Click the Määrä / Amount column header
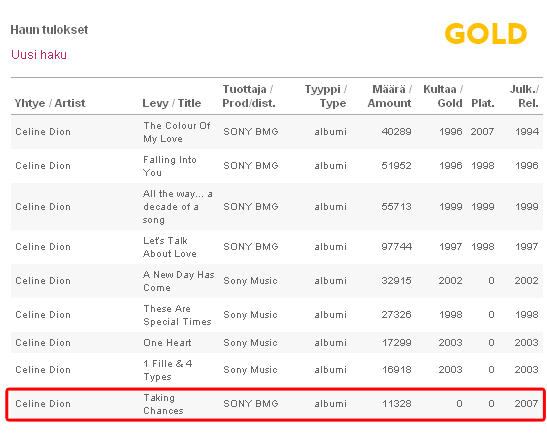The width and height of the screenshot is (547, 434). coord(389,96)
